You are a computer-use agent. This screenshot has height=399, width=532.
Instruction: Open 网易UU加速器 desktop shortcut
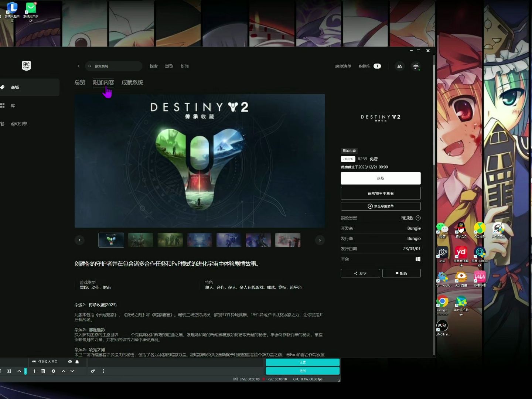pyautogui.click(x=480, y=256)
